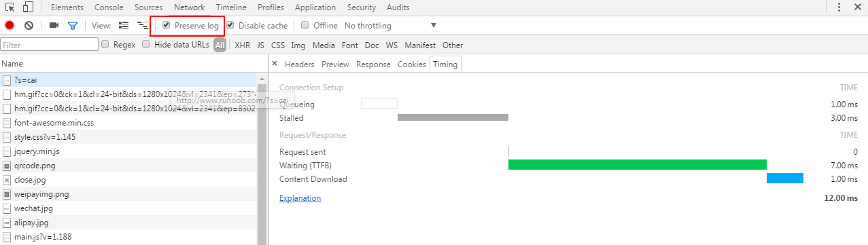Filter requests by WS
Image resolution: width=868 pixels, height=245 pixels.
pyautogui.click(x=392, y=45)
